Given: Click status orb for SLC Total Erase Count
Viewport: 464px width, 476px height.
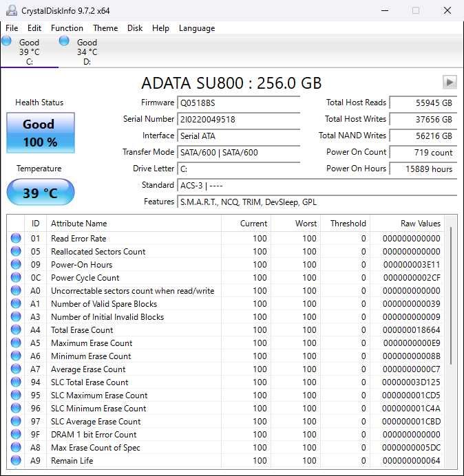Looking at the screenshot, I should (16, 382).
